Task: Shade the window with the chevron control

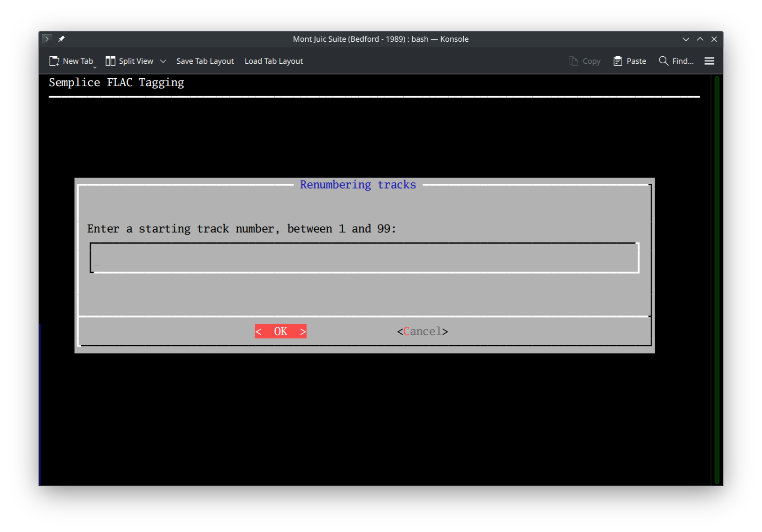Action: (700, 39)
